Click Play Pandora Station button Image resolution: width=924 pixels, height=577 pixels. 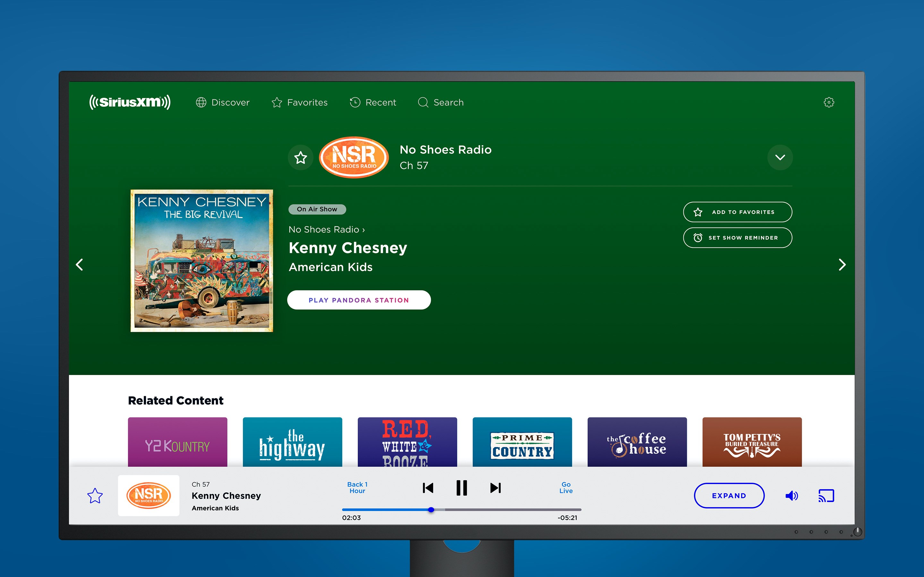coord(358,300)
